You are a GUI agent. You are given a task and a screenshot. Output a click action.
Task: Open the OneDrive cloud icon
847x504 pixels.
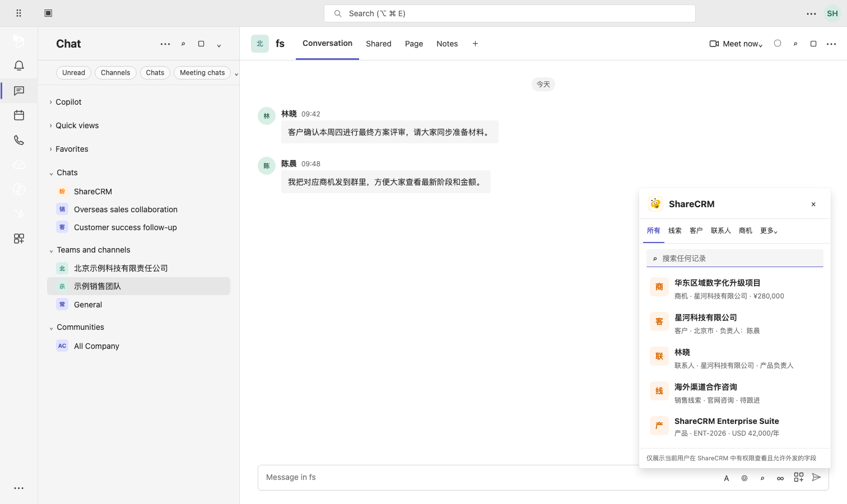click(x=19, y=165)
